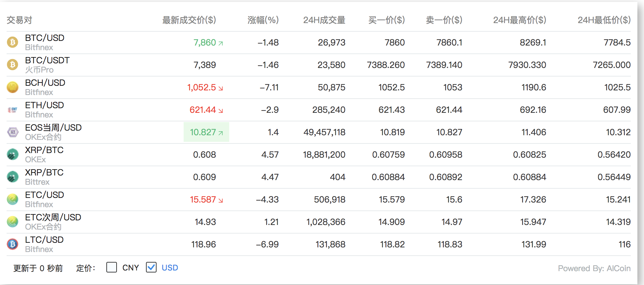Uncheck the USD pricing checkbox
Screen dimensions: 644x285
click(x=151, y=267)
